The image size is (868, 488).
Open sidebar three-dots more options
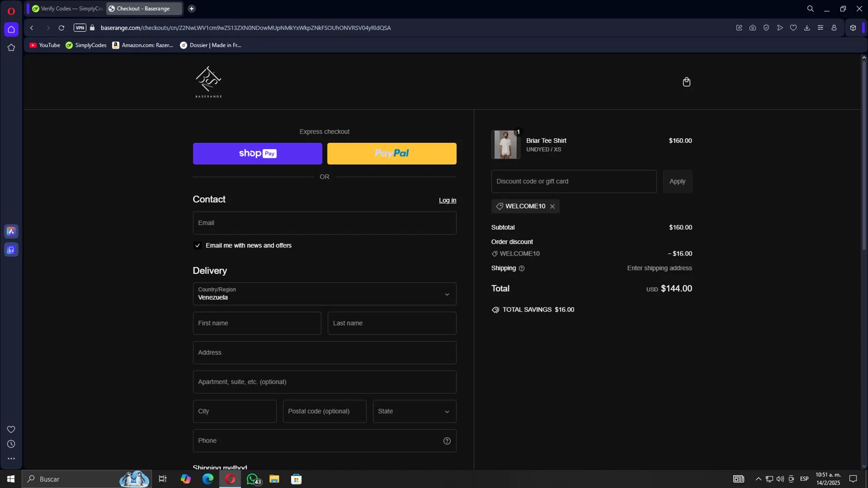[x=11, y=459]
